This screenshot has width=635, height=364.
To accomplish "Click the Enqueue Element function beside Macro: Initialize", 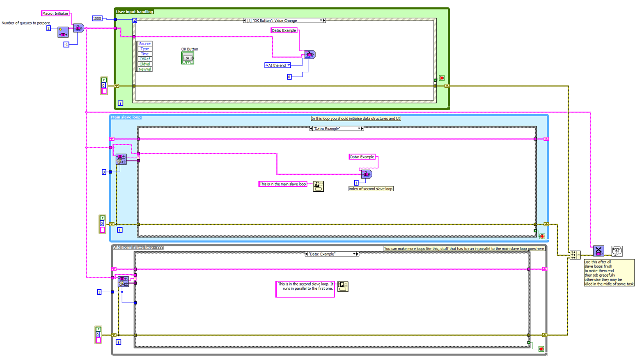I will coord(78,28).
